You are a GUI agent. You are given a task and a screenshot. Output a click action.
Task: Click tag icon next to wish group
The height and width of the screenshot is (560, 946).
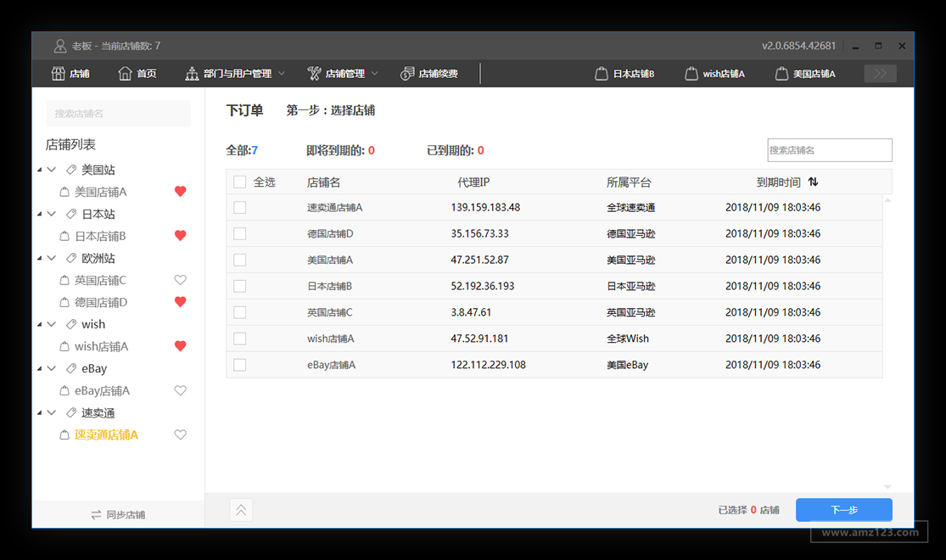pos(71,325)
